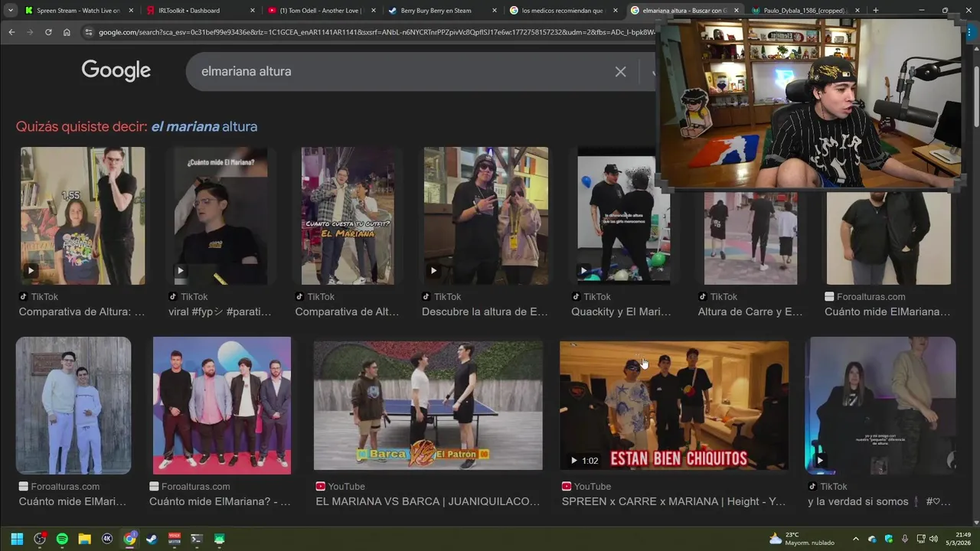Open Spotify from the taskbar
Viewport: 980px width, 551px height.
click(x=62, y=539)
